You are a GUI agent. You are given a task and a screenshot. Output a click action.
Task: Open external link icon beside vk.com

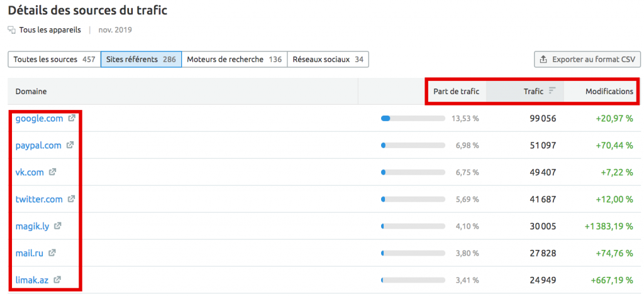[x=52, y=172]
